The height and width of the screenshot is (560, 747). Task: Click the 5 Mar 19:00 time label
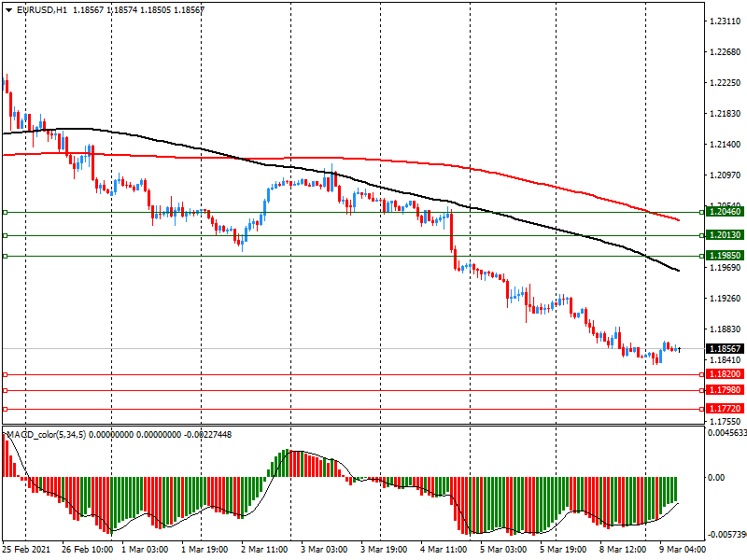563,549
